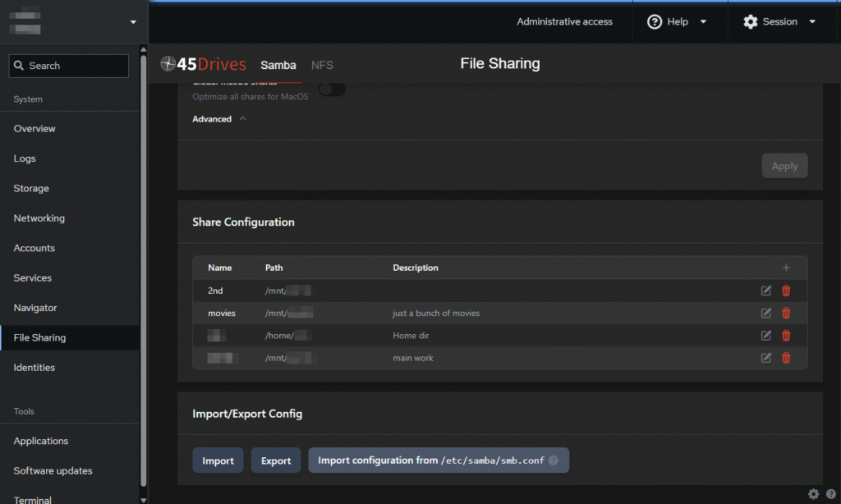Screen dimensions: 841x504
Task: Click the Import button
Action: coord(218,460)
